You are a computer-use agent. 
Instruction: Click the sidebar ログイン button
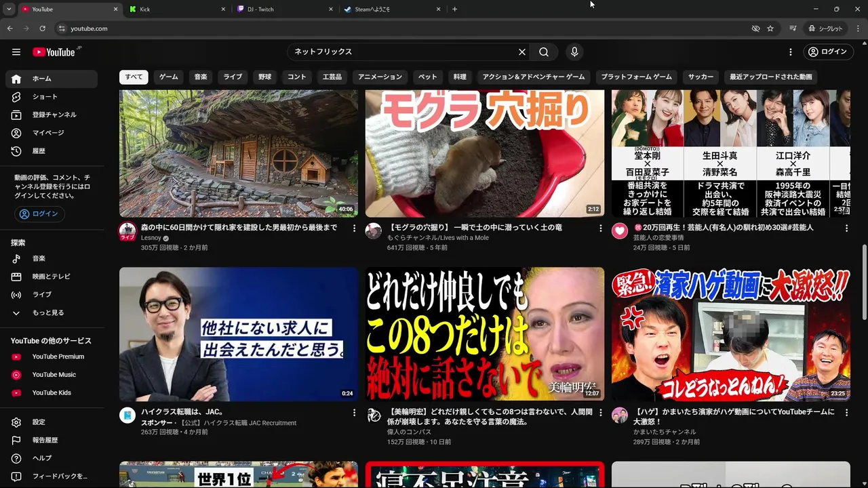(39, 214)
